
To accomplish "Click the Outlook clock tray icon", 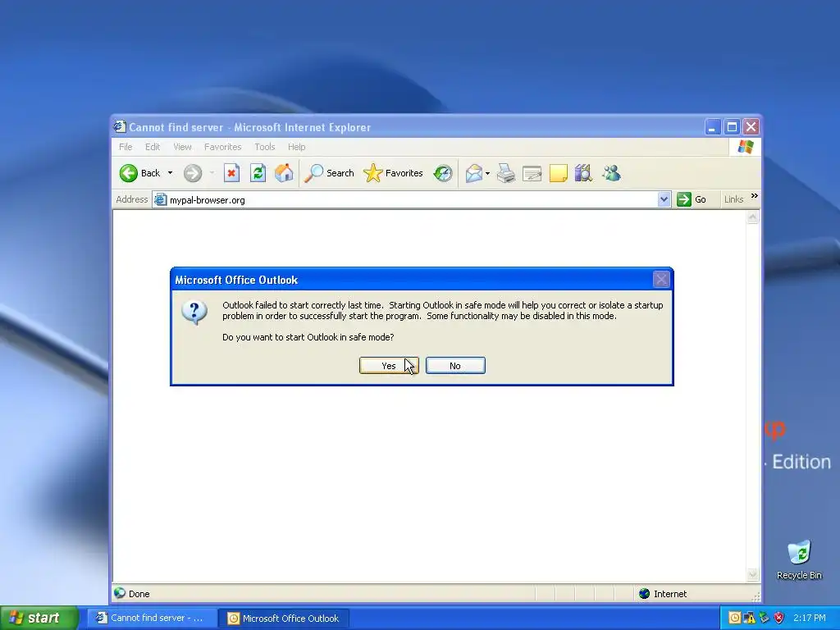I will tap(735, 618).
